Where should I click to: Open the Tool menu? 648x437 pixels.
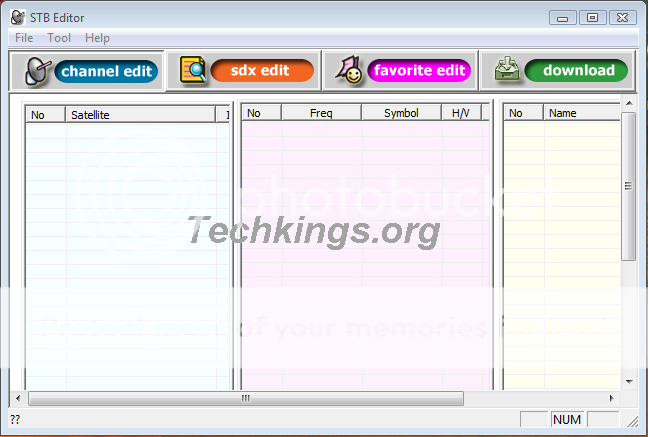pyautogui.click(x=59, y=38)
